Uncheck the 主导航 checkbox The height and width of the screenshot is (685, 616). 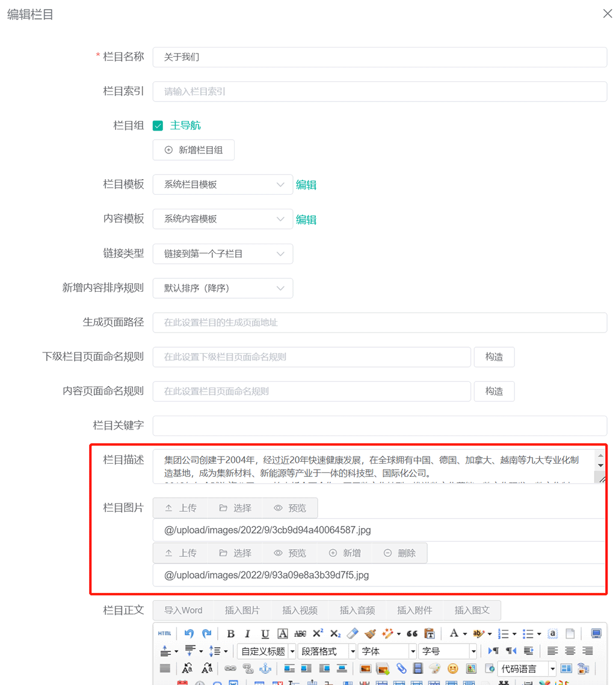click(x=158, y=126)
